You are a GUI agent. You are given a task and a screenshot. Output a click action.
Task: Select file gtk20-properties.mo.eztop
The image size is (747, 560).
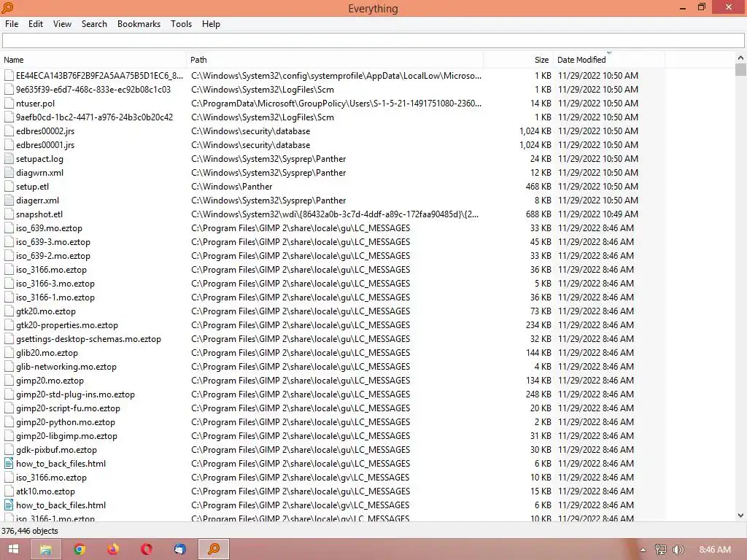(x=66, y=325)
